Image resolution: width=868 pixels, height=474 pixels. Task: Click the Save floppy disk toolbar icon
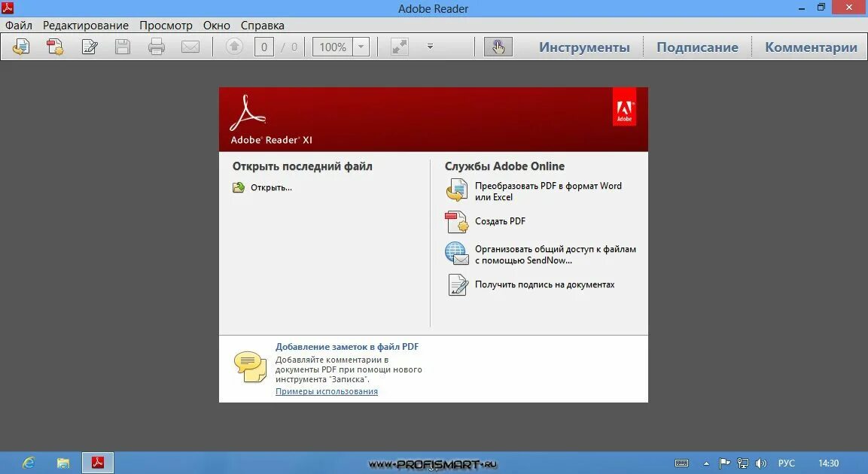click(123, 47)
